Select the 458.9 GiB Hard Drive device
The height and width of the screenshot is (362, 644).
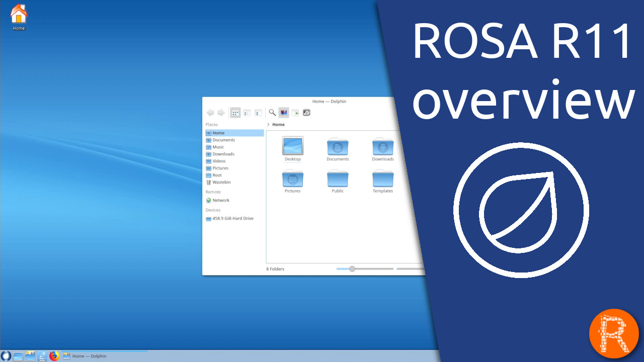pyautogui.click(x=234, y=218)
